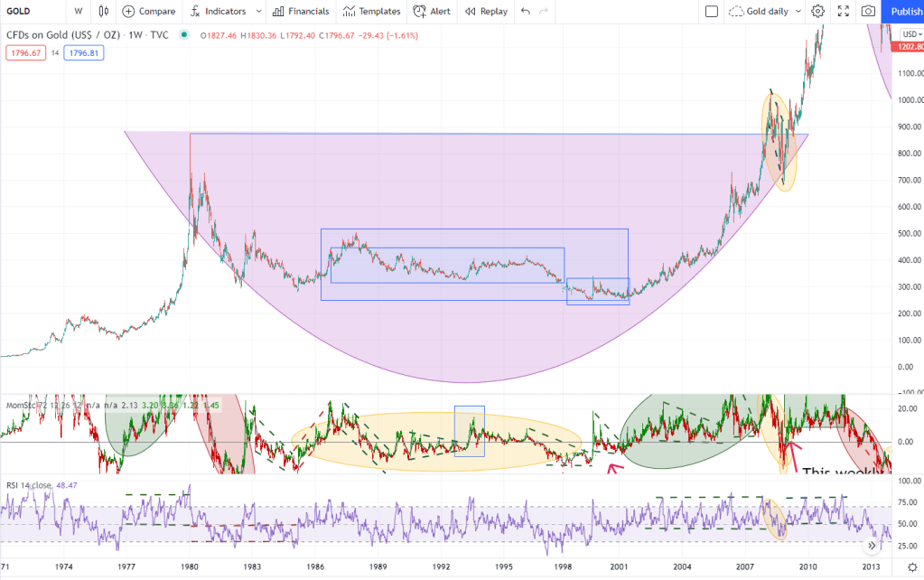Toggle the layout setup square
The width and height of the screenshot is (924, 580).
point(711,12)
